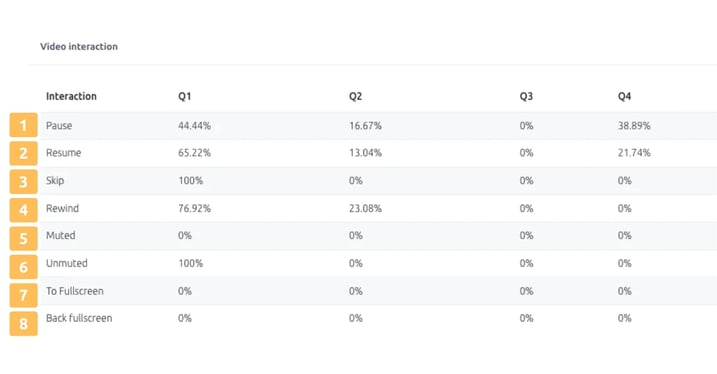Click the Resume row label
This screenshot has height=374, width=717.
(x=64, y=153)
